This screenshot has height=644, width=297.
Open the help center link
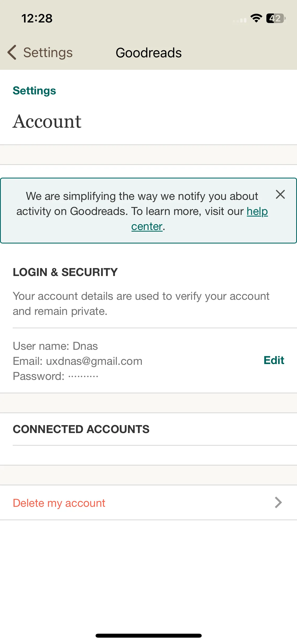[x=257, y=211]
